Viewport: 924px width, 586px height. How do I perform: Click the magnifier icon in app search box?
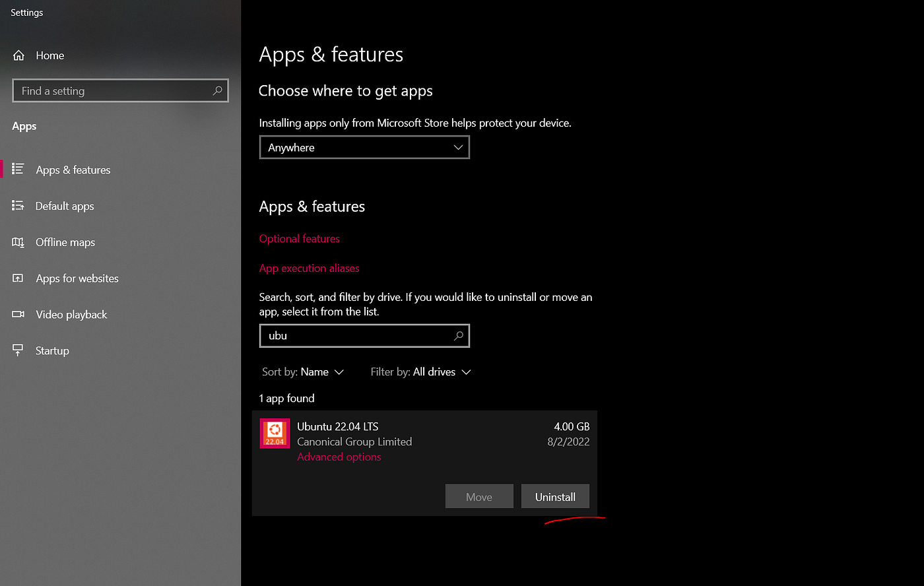coord(458,335)
